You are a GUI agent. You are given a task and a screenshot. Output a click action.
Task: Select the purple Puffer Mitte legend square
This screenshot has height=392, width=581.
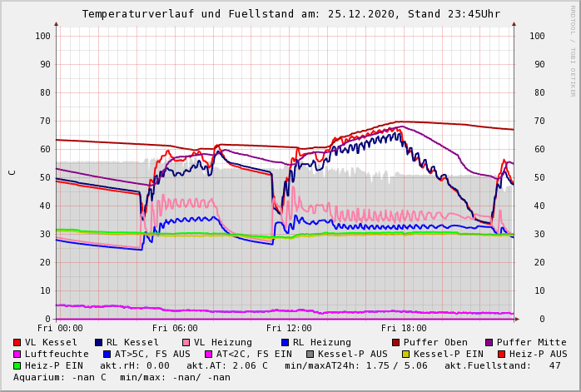(489, 342)
